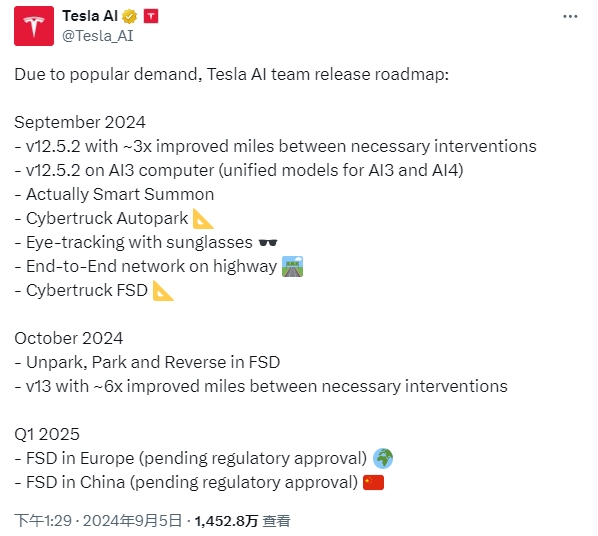The image size is (598, 536).
Task: Click the ruler emoji after Cybertruck Autopark
Action: [x=203, y=219]
